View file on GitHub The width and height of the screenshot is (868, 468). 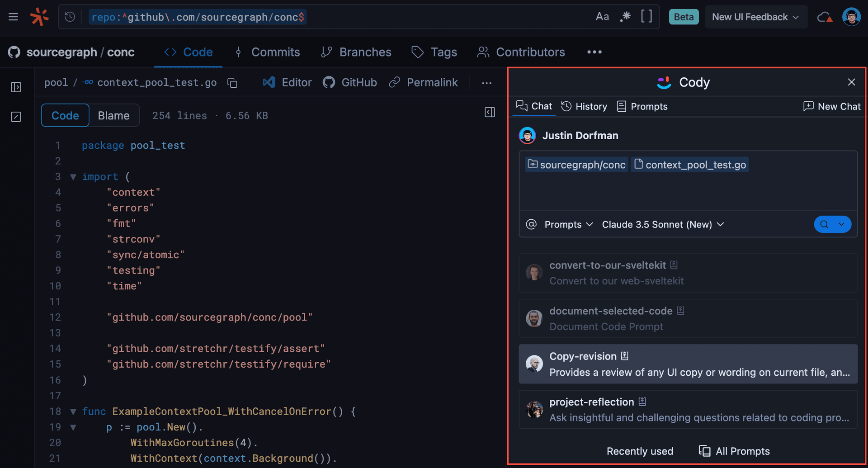coord(350,82)
